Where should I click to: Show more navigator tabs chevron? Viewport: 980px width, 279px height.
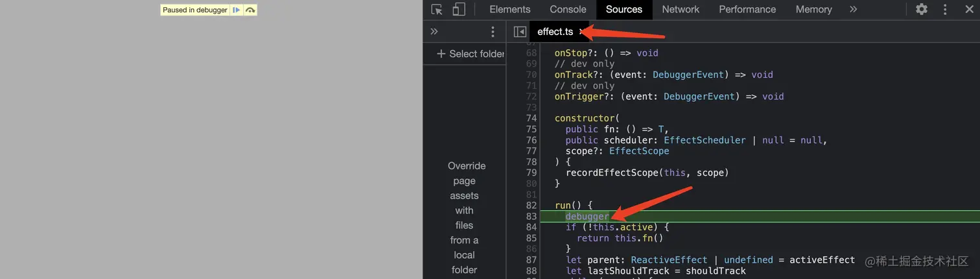click(434, 31)
